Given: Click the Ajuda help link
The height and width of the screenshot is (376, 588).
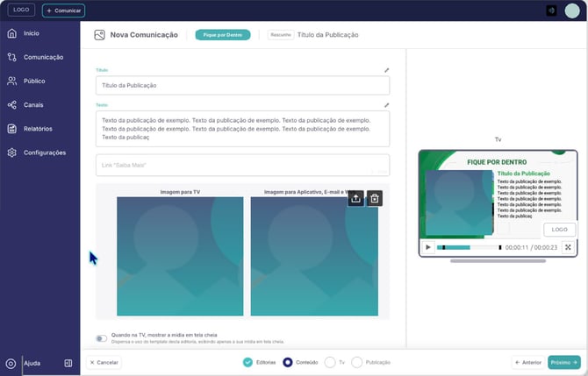Looking at the screenshot, I should click(32, 363).
